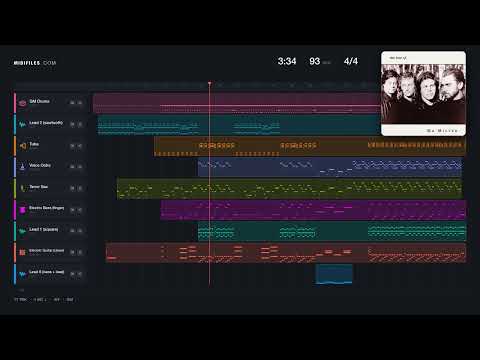Solo the Voice Oohs track

coord(80,167)
